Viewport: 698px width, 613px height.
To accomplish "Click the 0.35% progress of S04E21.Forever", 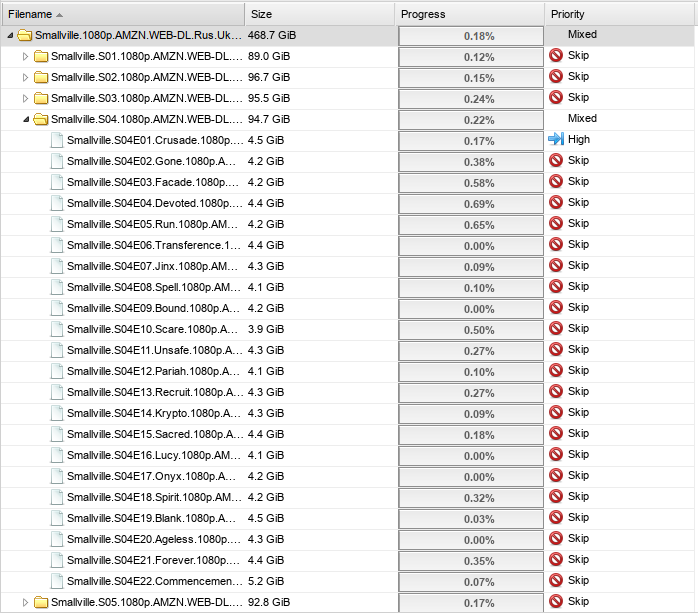I will [x=471, y=561].
